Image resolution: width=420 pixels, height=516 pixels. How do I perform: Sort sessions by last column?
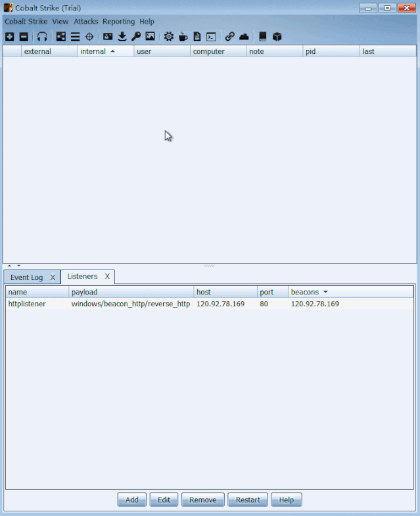click(388, 51)
